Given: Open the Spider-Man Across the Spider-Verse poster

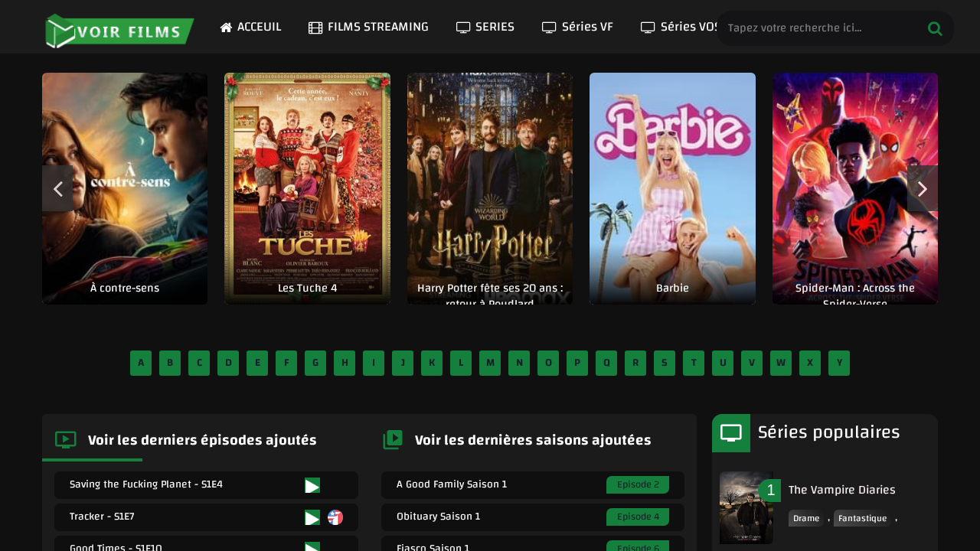Looking at the screenshot, I should tap(855, 188).
